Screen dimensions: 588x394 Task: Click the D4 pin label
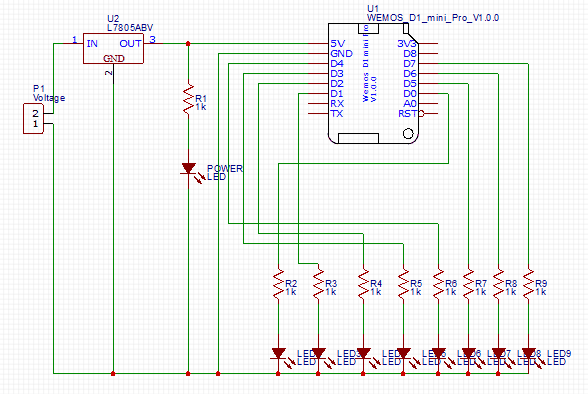(337, 64)
